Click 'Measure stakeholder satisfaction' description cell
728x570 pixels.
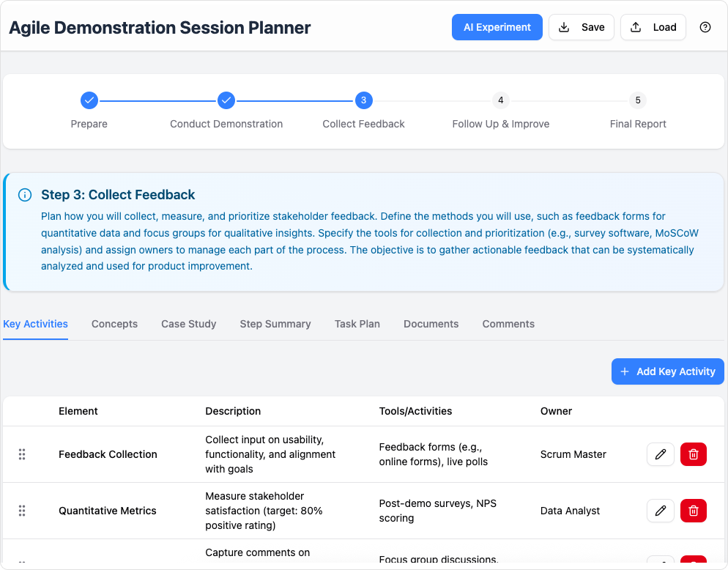click(x=264, y=511)
